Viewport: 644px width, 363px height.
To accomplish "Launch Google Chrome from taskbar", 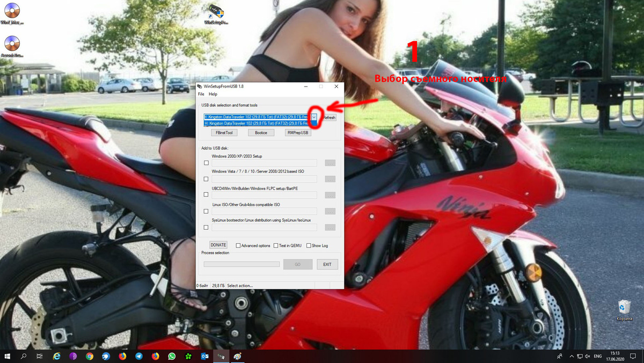I will click(90, 356).
